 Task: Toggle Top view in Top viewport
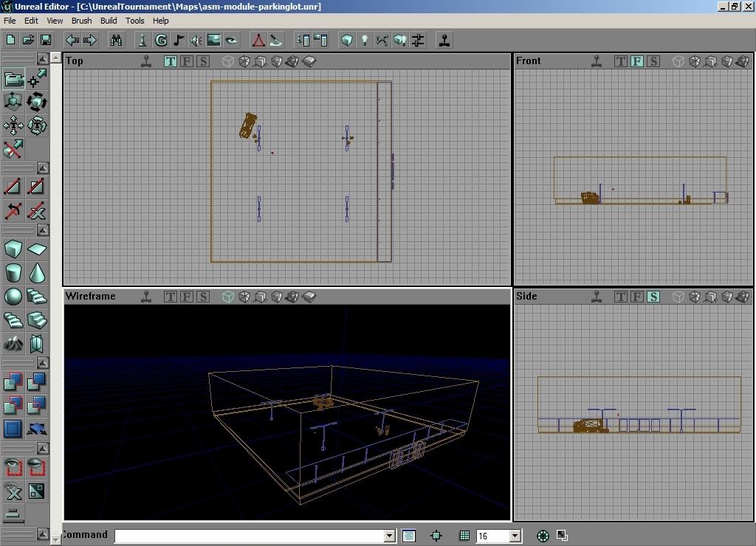pos(171,61)
